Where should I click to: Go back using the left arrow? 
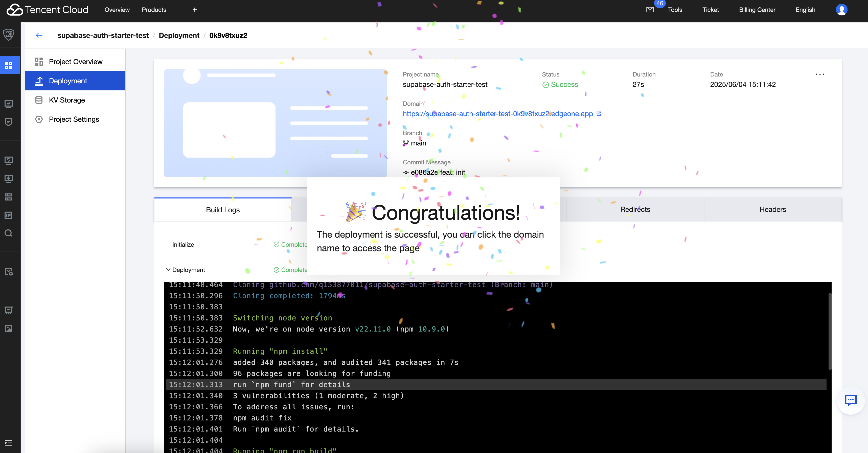coord(39,35)
